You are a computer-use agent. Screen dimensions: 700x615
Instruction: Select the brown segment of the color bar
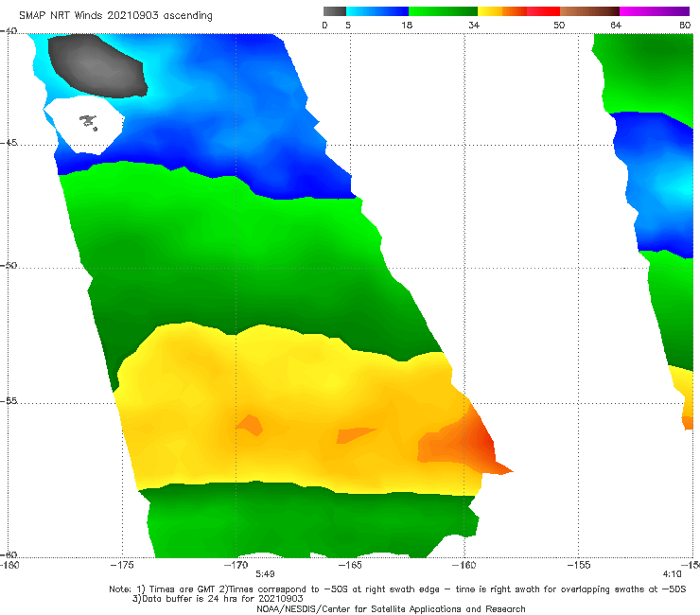pyautogui.click(x=589, y=11)
